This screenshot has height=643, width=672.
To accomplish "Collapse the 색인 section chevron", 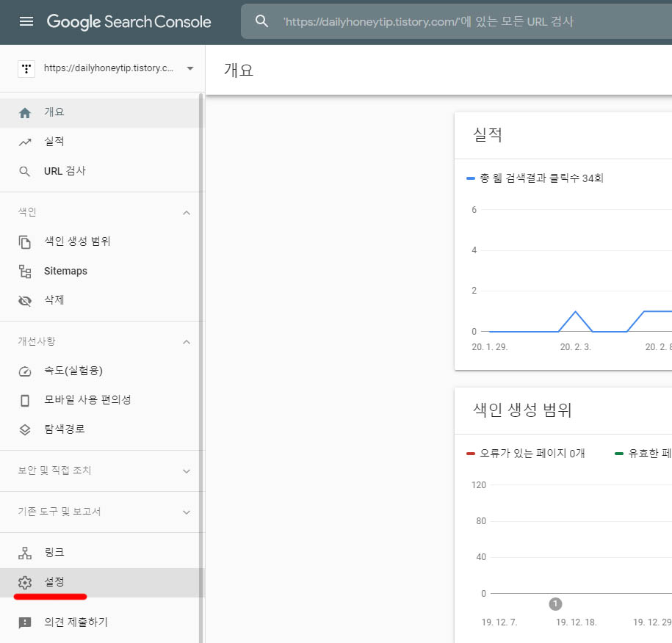I will click(187, 213).
